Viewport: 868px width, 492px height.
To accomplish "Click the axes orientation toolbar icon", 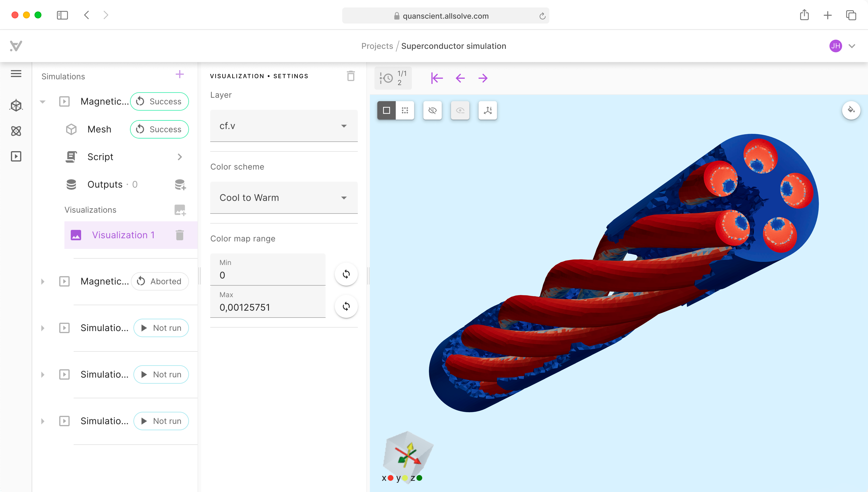I will coord(487,111).
